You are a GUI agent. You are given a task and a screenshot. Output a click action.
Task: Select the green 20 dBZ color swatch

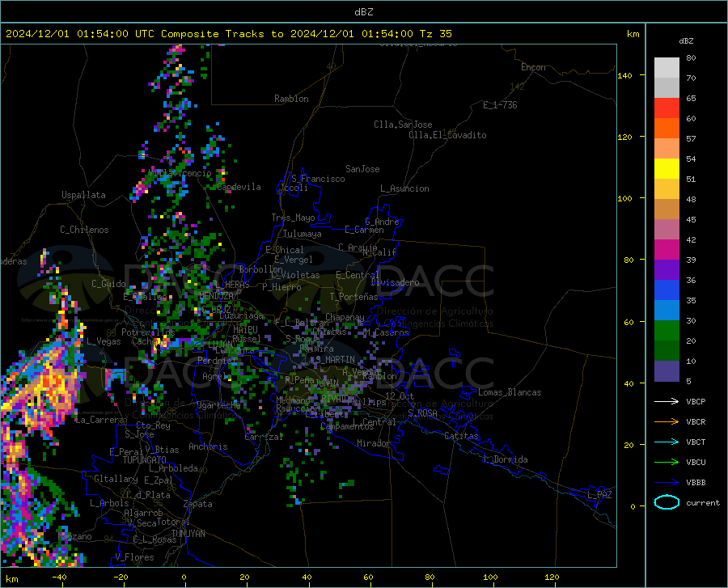[x=667, y=331]
